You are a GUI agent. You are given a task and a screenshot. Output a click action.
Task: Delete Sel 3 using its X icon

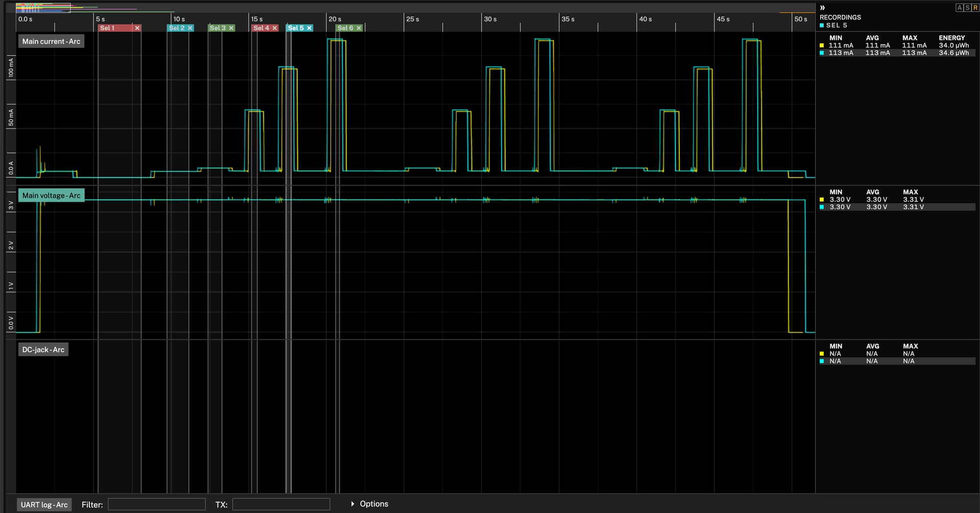231,28
